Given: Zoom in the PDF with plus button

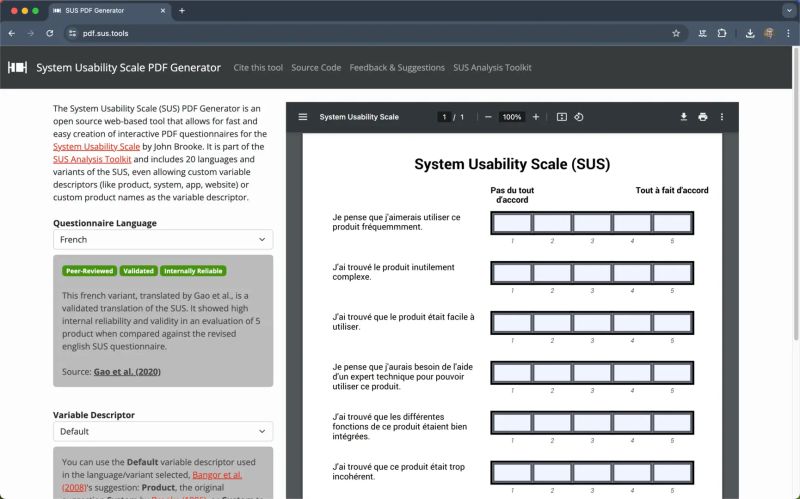Looking at the screenshot, I should pyautogui.click(x=536, y=117).
